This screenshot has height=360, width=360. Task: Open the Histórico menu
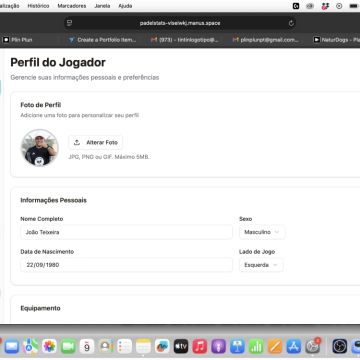pos(38,6)
